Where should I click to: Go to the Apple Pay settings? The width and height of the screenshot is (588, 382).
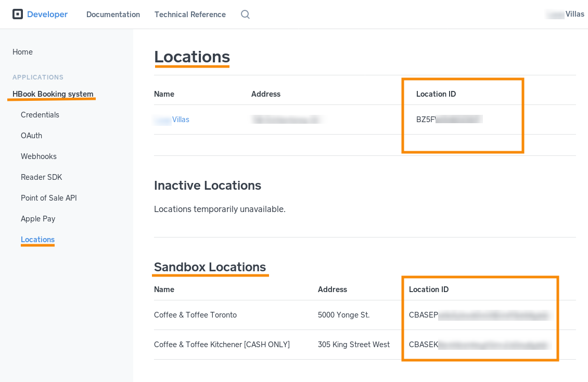pos(37,219)
